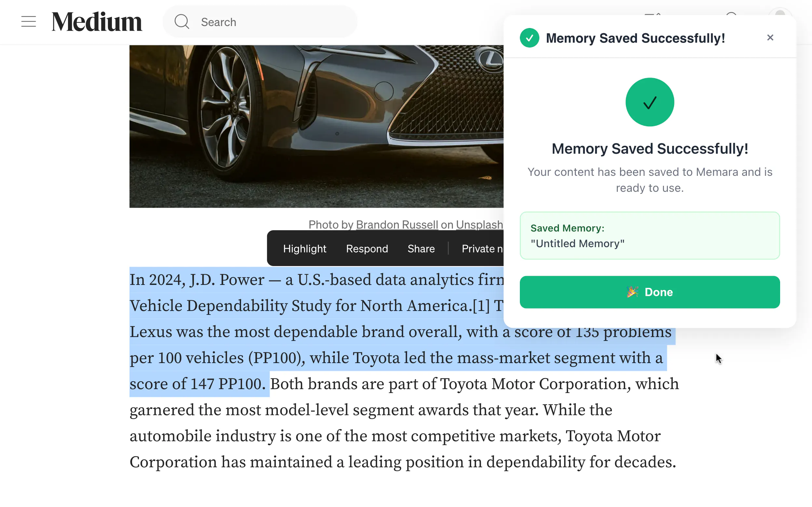Click the line "Corporation has maintained a leading position"
This screenshot has width=812, height=507.
click(x=403, y=462)
